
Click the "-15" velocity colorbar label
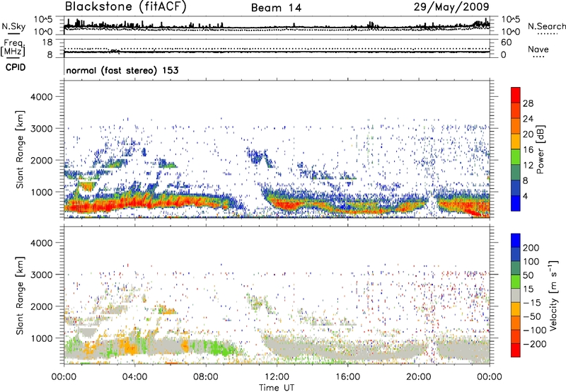(532, 303)
